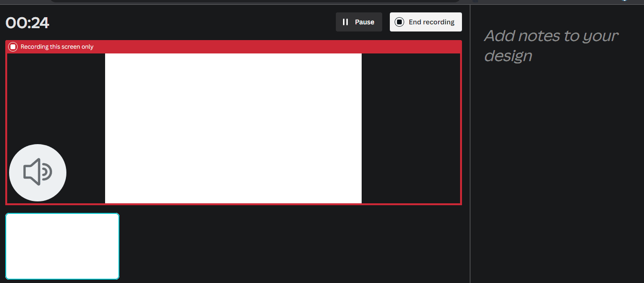Click the browser address bar at the top
Viewport: 644px width, 283px height.
[x=253, y=1]
